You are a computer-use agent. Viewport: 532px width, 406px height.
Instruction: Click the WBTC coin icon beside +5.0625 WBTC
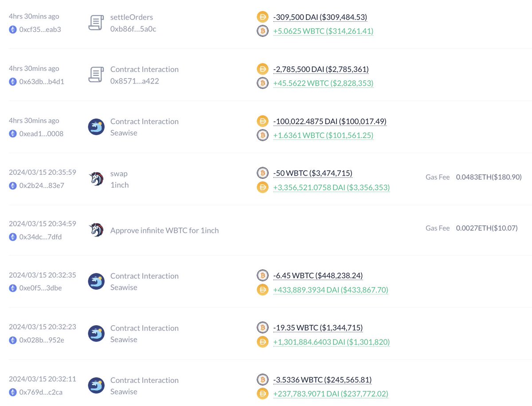pos(263,31)
